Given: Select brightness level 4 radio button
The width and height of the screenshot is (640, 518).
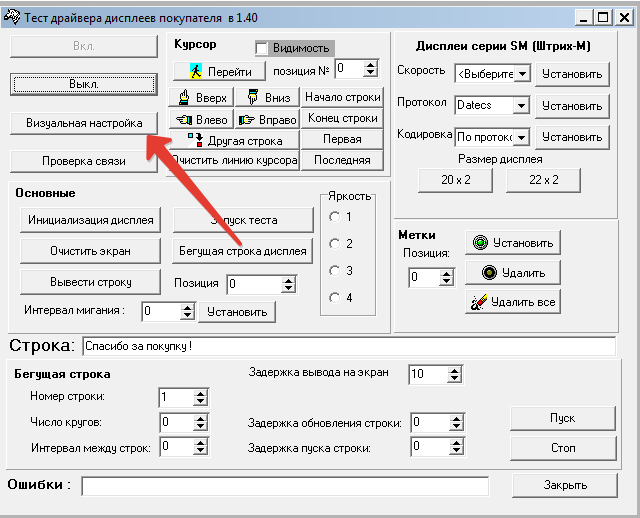Looking at the screenshot, I should pyautogui.click(x=334, y=297).
